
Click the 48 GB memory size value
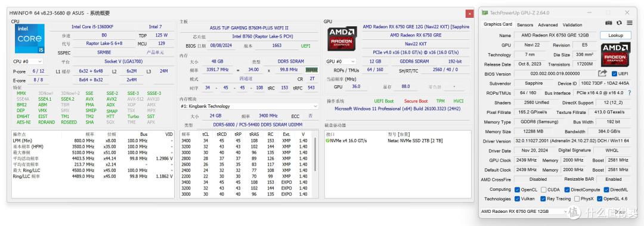pos(217,61)
